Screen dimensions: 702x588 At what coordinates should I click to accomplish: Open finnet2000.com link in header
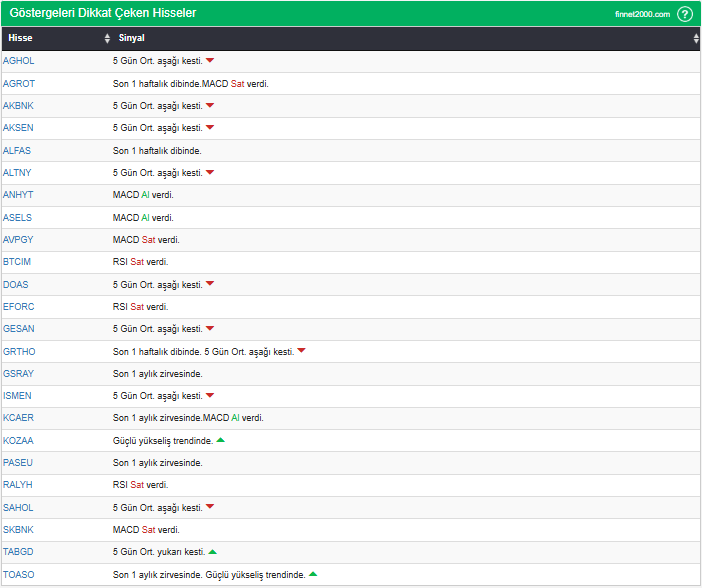click(x=642, y=14)
